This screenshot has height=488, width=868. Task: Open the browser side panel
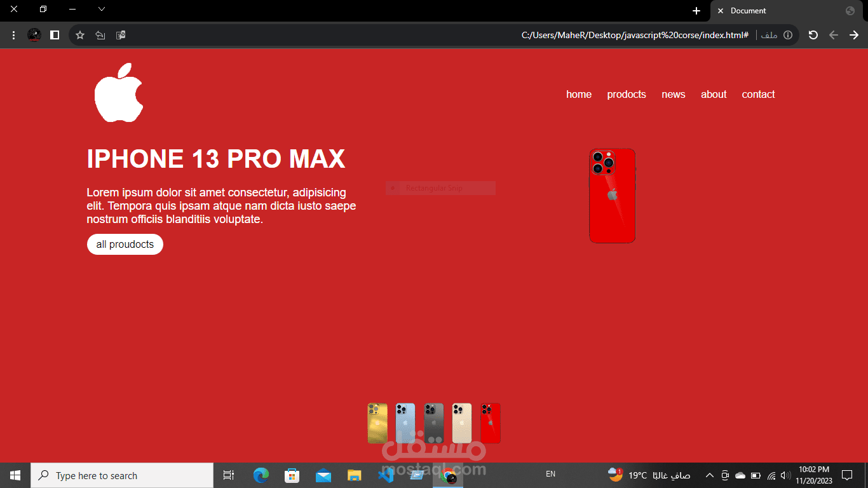pyautogui.click(x=55, y=35)
